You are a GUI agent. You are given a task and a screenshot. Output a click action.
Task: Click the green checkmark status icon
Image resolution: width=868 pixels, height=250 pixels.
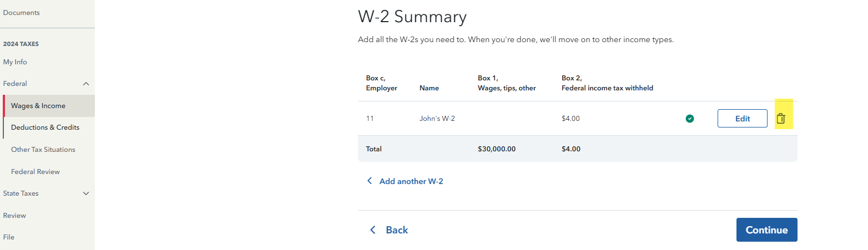[690, 118]
